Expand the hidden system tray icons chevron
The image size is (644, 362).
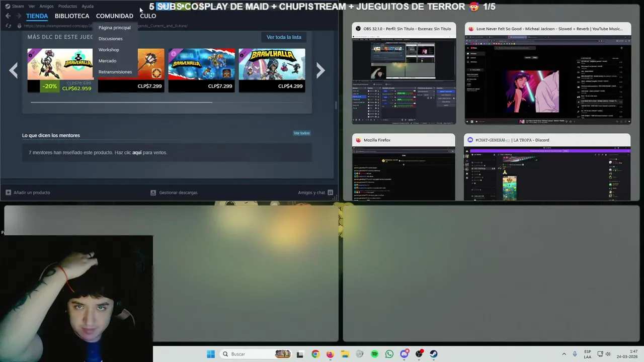coord(564,354)
